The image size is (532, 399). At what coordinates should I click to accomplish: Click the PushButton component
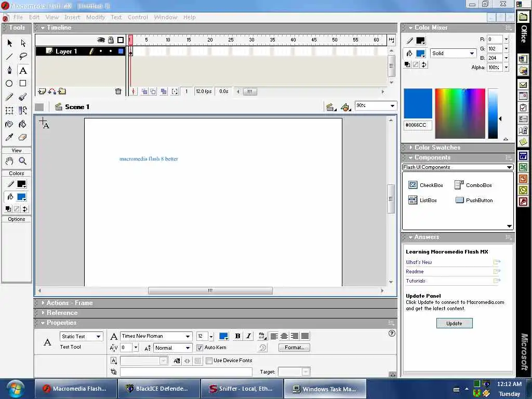474,200
